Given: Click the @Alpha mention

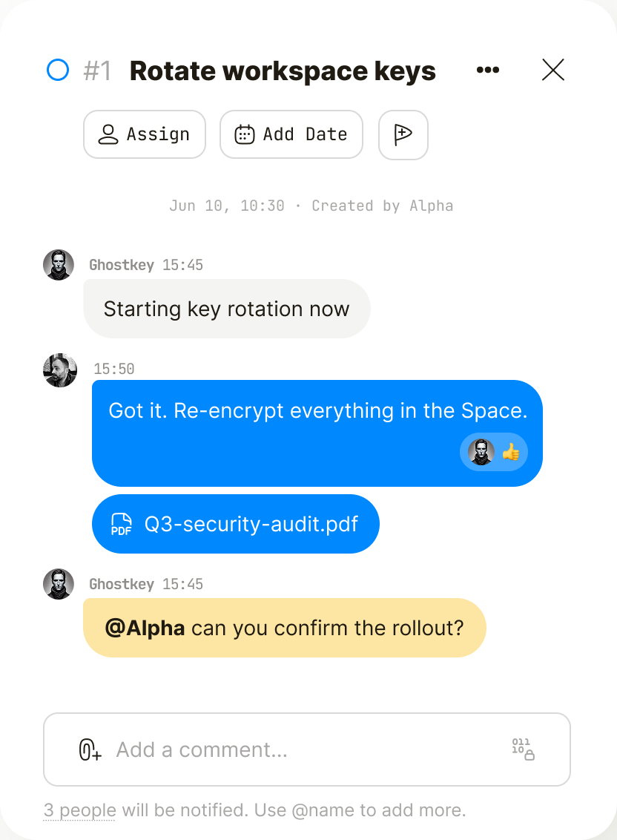Looking at the screenshot, I should pyautogui.click(x=145, y=628).
